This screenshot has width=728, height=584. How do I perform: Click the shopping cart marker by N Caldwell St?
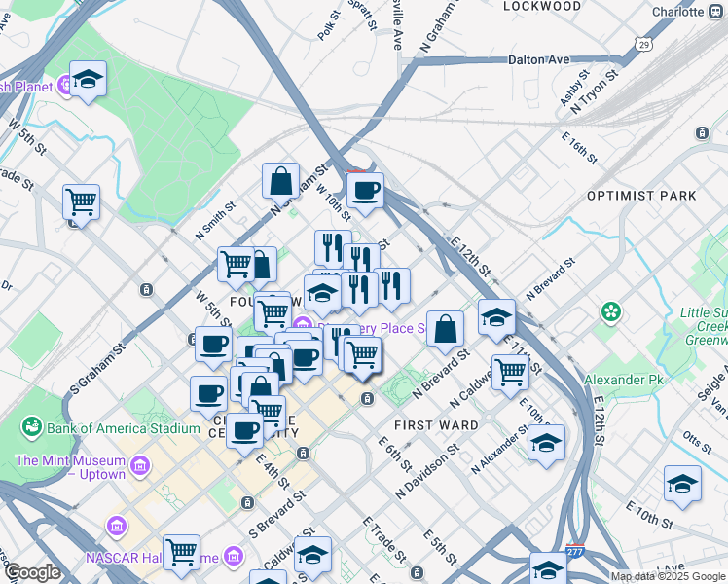click(510, 371)
